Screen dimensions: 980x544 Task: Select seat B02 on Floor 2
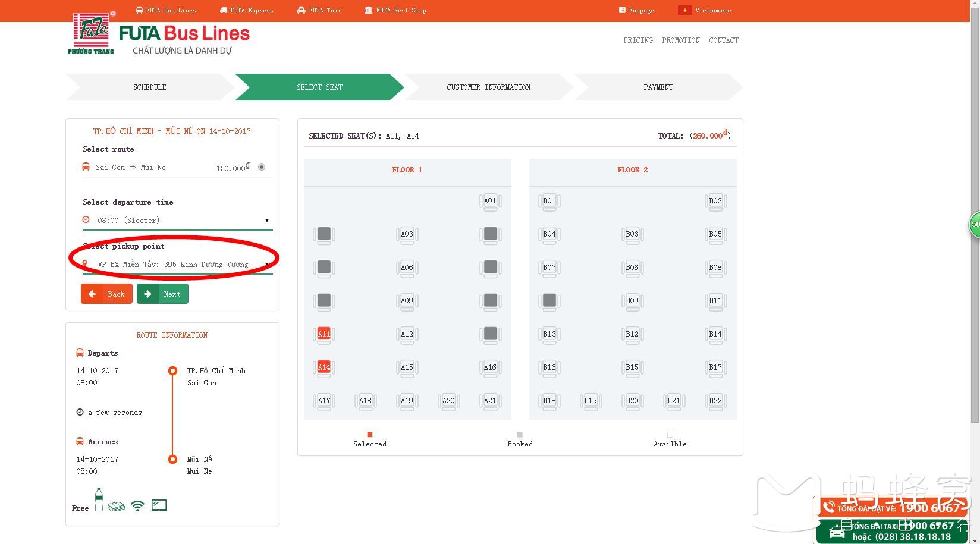pyautogui.click(x=715, y=201)
